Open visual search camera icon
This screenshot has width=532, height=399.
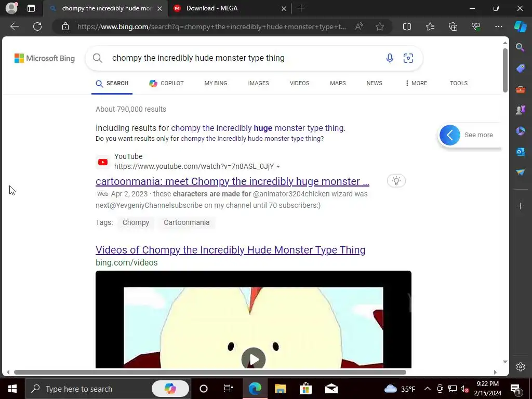pyautogui.click(x=408, y=58)
